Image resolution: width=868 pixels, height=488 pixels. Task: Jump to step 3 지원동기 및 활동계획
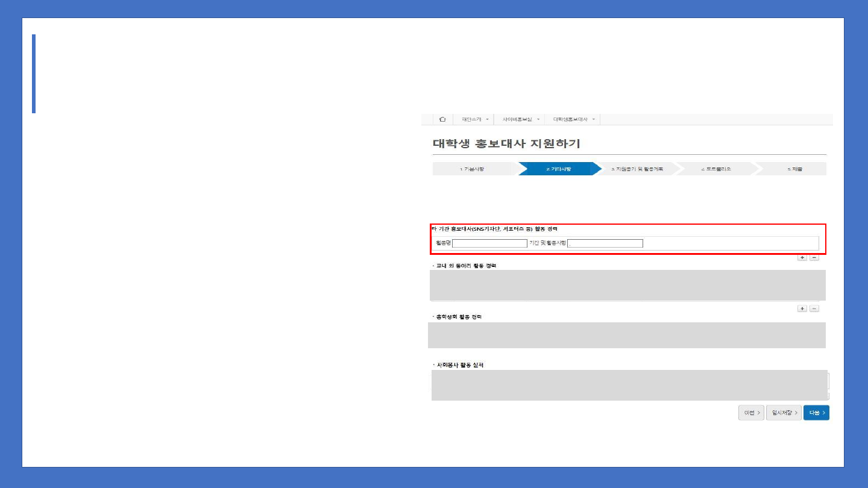click(x=637, y=169)
